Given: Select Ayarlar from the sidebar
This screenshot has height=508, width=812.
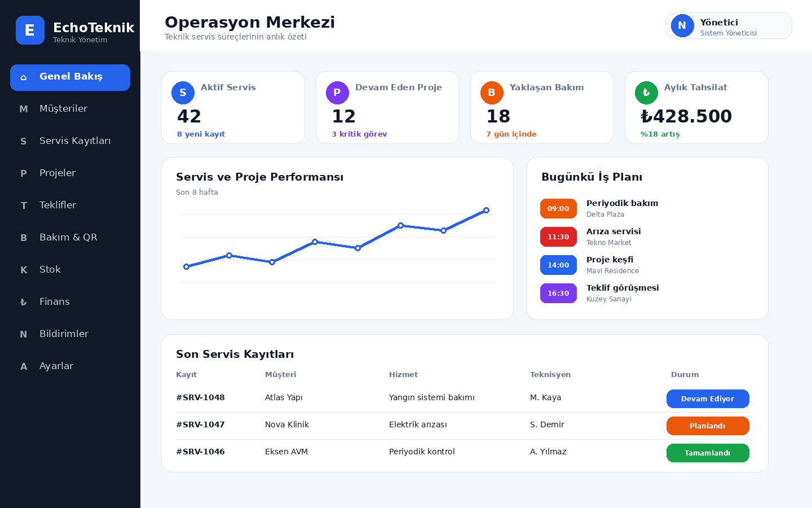Looking at the screenshot, I should (70, 366).
